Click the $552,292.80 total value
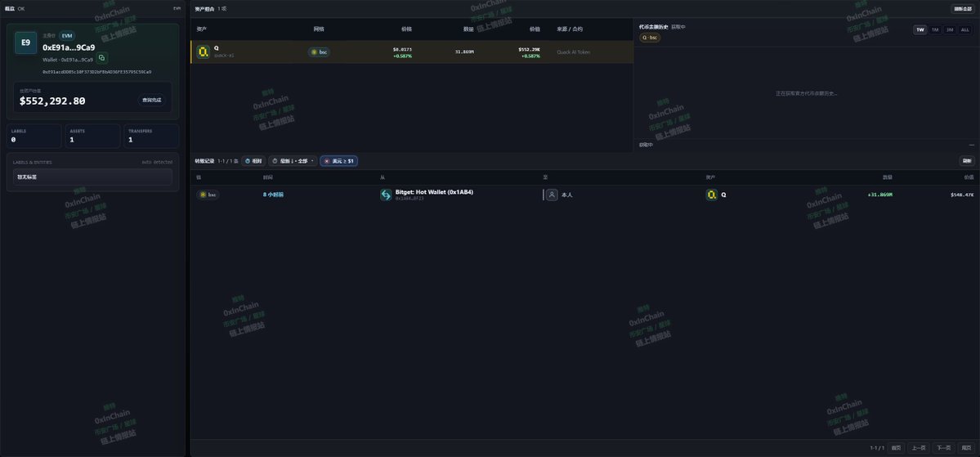This screenshot has height=457, width=980. [52, 101]
